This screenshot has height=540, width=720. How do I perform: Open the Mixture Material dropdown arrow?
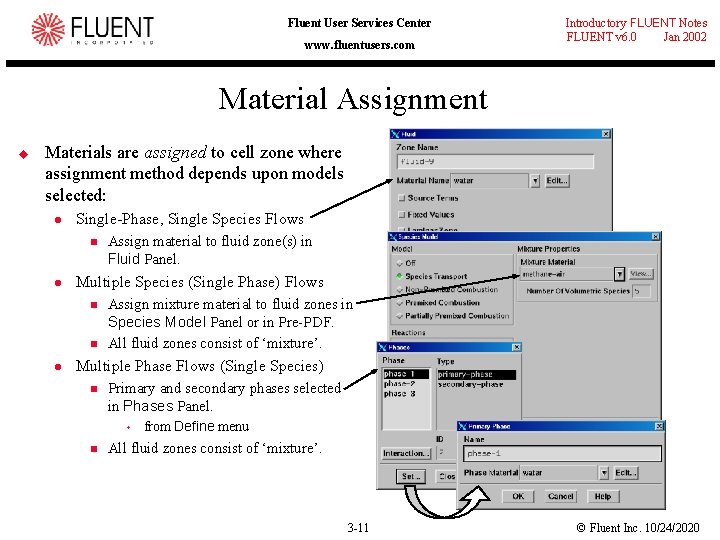coord(619,274)
